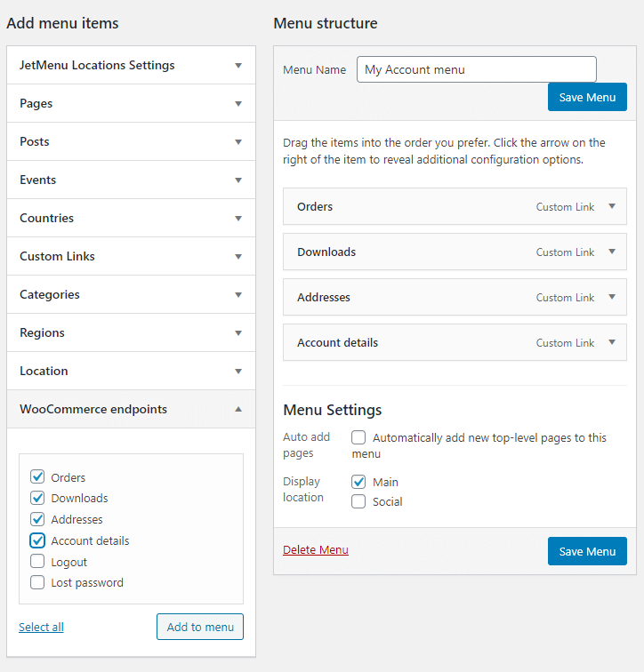Open Addresses menu item configuration arrow

click(612, 297)
